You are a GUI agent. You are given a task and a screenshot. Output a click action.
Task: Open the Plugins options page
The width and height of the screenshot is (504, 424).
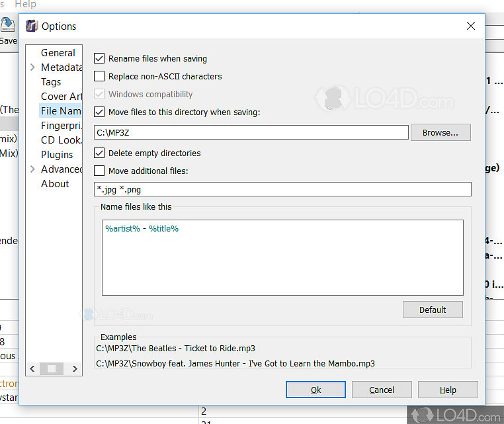[x=57, y=155]
